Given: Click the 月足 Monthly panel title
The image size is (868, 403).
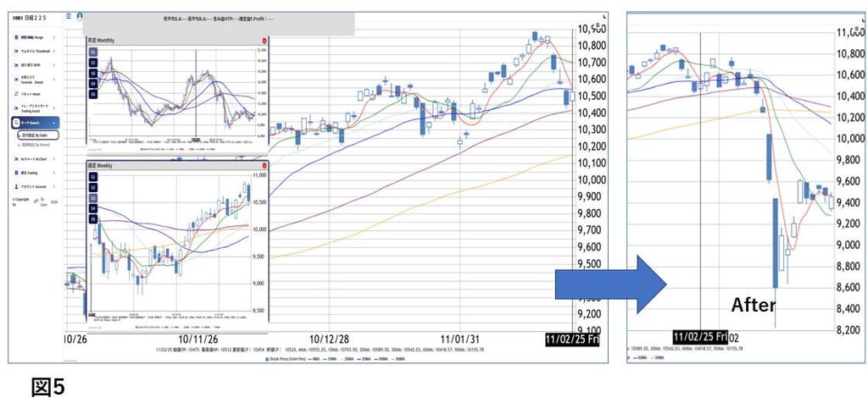Looking at the screenshot, I should (100, 41).
